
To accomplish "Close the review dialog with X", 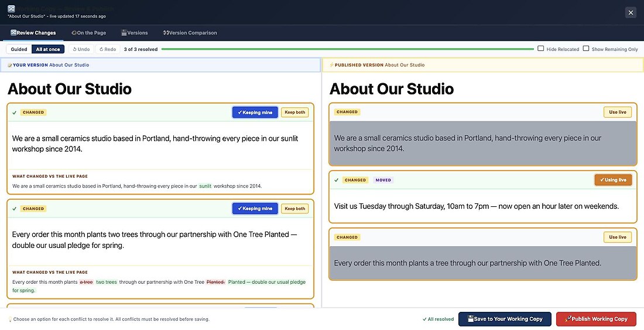I will 631,13.
